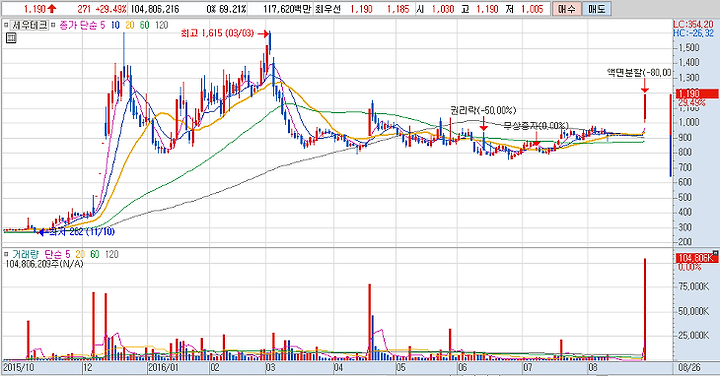Image resolution: width=720 pixels, height=376 pixels.
Task: Click the 104,806,209주(N/A) volume readout
Action: point(45,264)
